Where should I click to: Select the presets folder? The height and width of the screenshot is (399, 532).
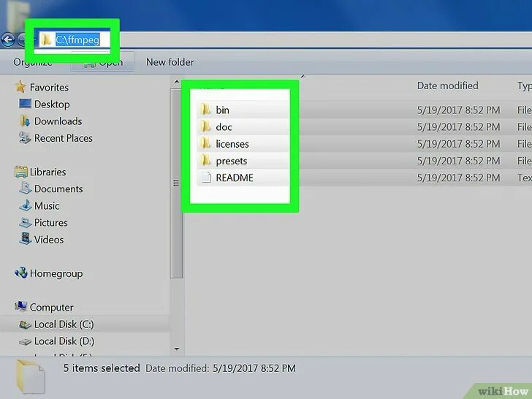pyautogui.click(x=232, y=161)
